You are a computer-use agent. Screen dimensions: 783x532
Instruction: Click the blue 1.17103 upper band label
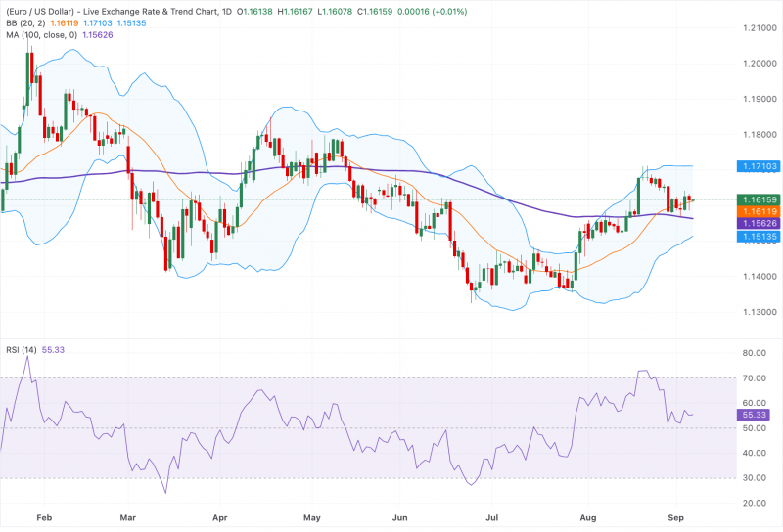760,166
